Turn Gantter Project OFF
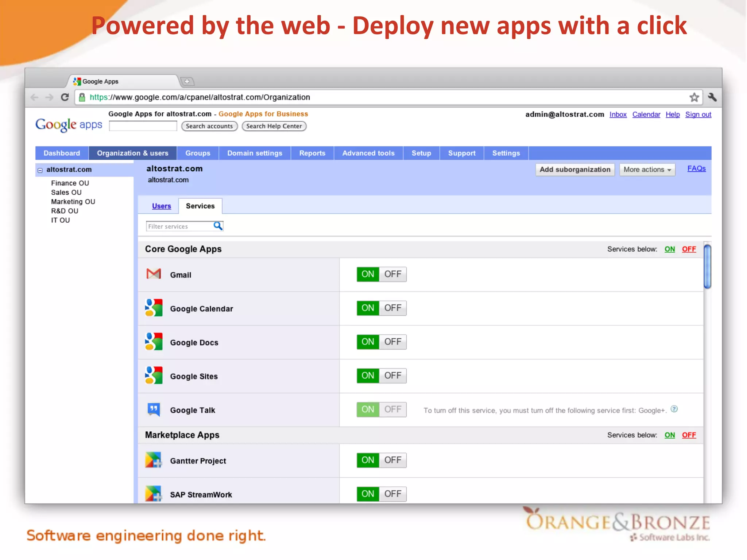This screenshot has height=560, width=747. (x=393, y=460)
